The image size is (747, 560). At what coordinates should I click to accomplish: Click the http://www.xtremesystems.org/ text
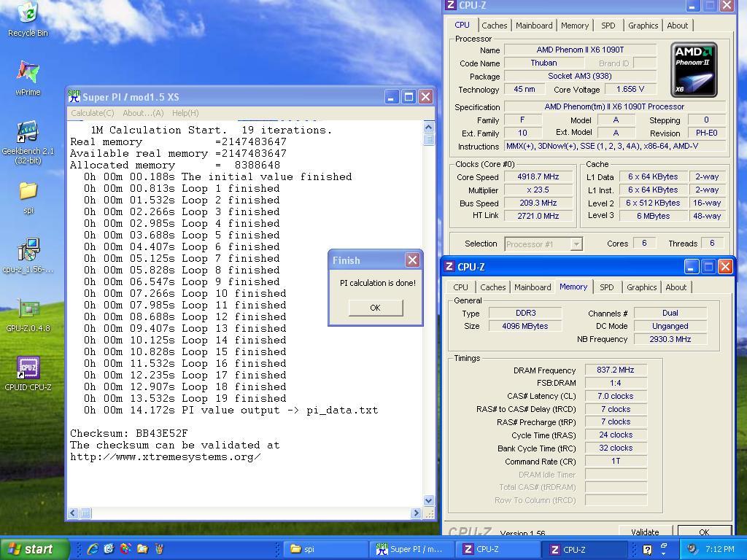[165, 456]
